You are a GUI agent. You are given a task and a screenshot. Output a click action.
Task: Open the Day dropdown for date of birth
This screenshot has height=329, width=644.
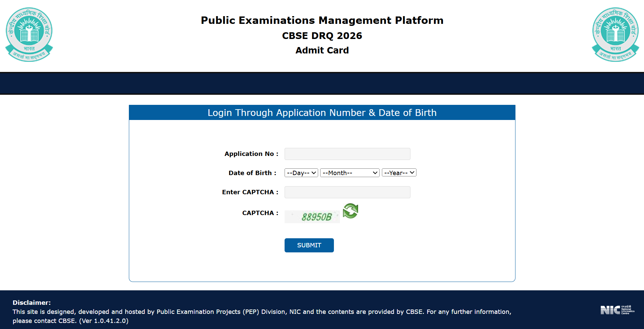coord(301,173)
